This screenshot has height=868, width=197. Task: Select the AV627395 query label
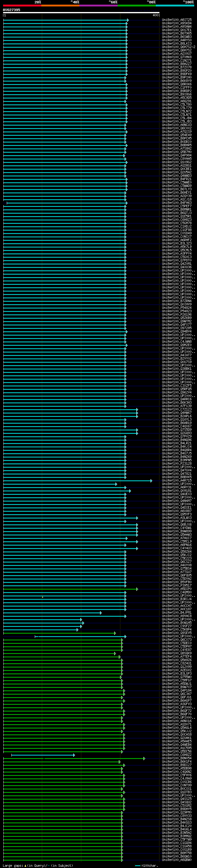(11, 10)
